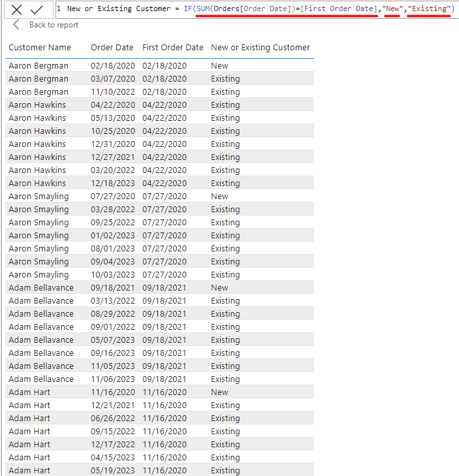
Task: Click the Order Date 09/18/2021 cell
Action: [x=112, y=288]
